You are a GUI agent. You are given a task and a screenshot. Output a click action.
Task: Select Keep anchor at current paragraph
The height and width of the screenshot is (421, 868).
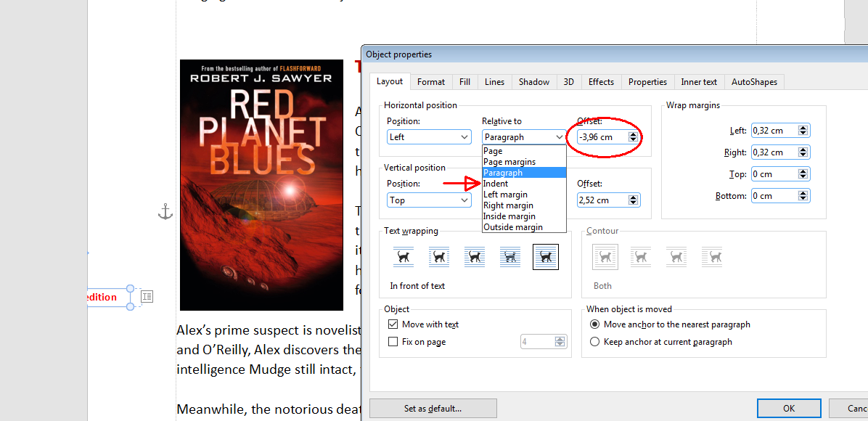pos(595,342)
